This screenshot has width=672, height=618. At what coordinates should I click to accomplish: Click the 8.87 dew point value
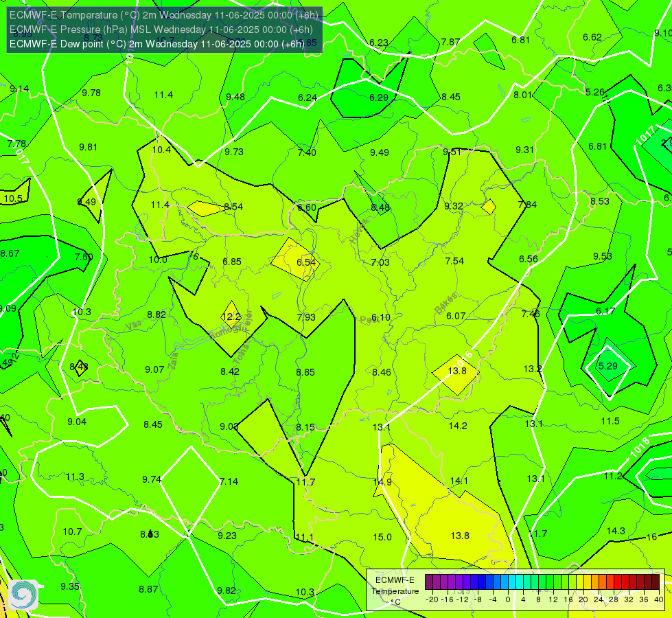148,589
